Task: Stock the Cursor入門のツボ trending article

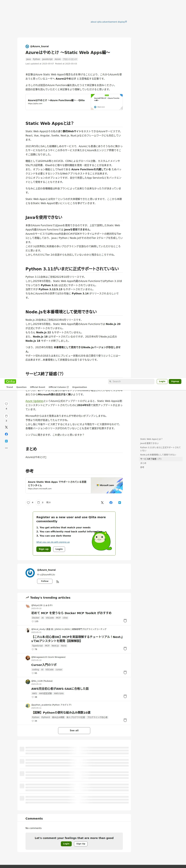Action: [125, 673]
